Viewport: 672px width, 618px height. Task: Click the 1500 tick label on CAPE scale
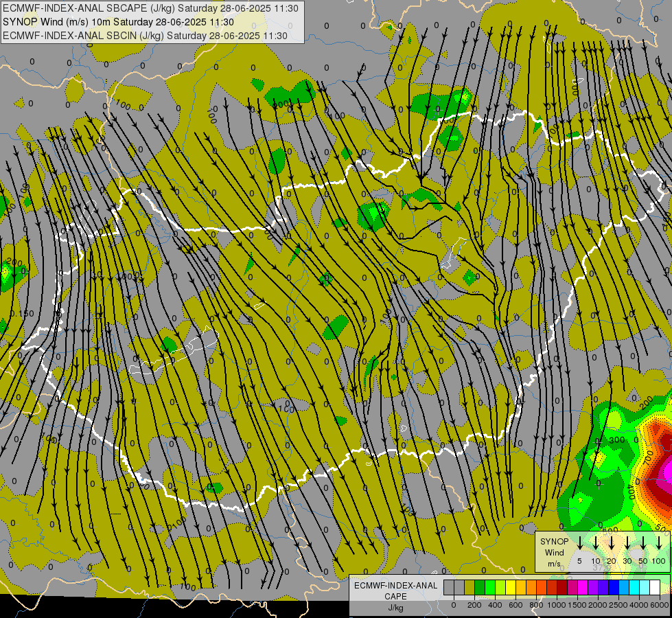coord(577,605)
